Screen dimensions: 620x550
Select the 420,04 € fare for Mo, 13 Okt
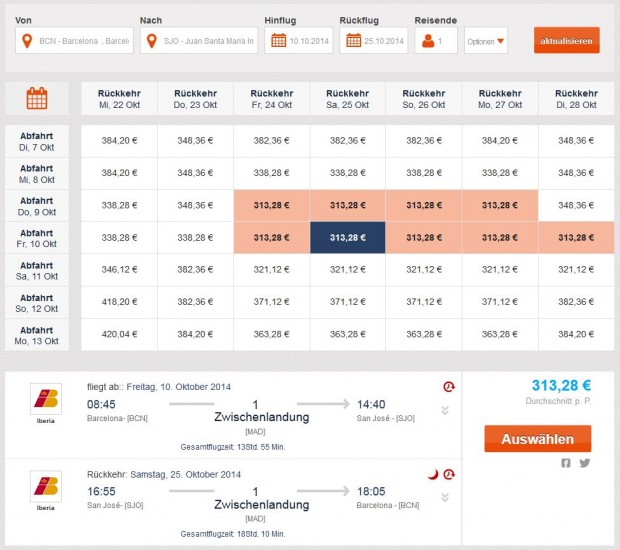[x=120, y=335]
